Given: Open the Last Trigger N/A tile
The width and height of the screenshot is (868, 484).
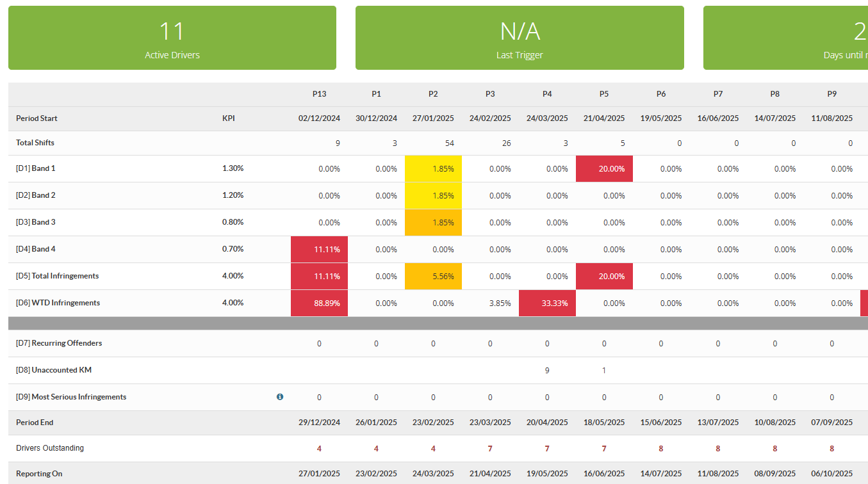Looking at the screenshot, I should click(520, 38).
